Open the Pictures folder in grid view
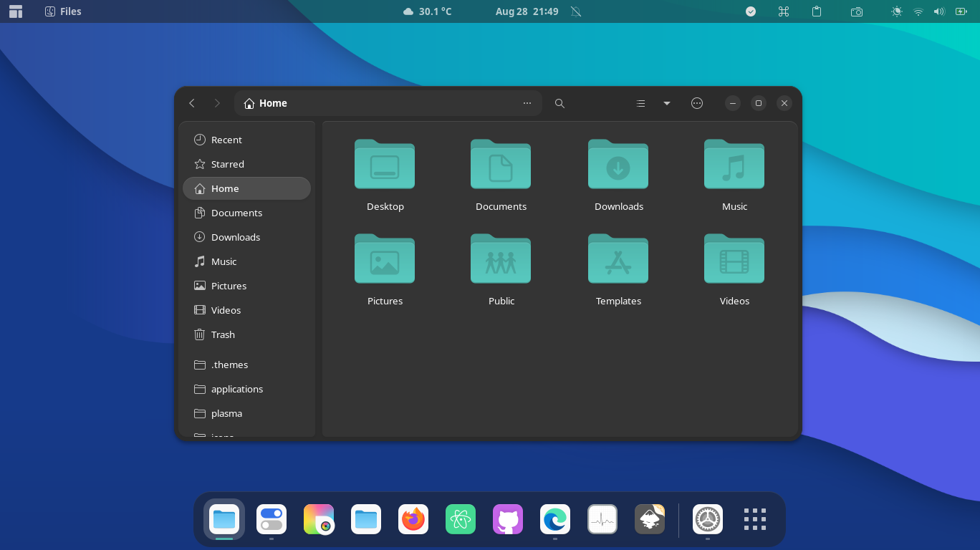Viewport: 980px width, 550px height. [385, 259]
